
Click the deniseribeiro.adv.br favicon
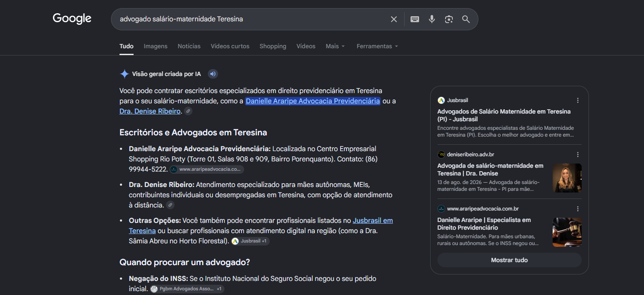click(x=441, y=155)
